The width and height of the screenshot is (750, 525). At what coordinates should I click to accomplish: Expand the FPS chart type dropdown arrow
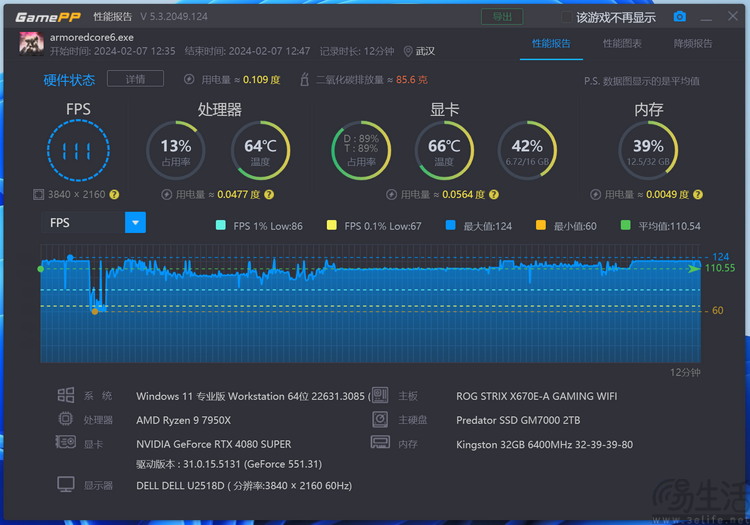(x=135, y=222)
